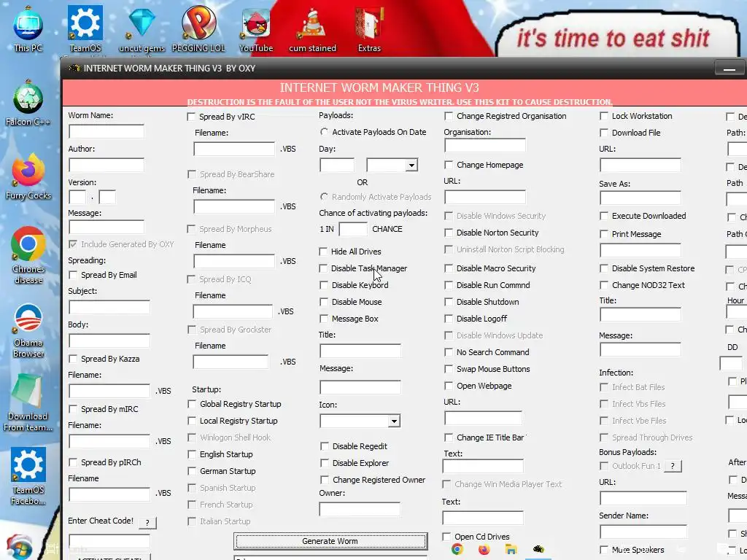Click the 1 IN CHANCE number field
Image resolution: width=747 pixels, height=560 pixels.
[353, 229]
